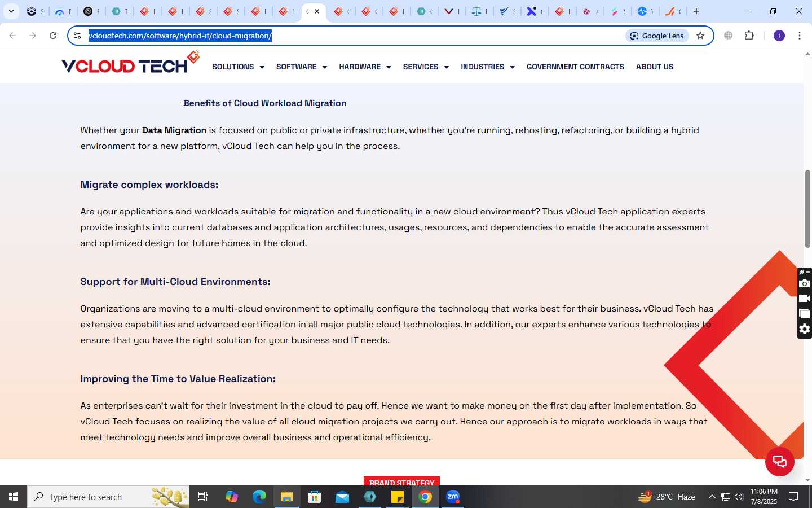Open the notification center icon
This screenshot has width=812, height=508.
(793, 497)
